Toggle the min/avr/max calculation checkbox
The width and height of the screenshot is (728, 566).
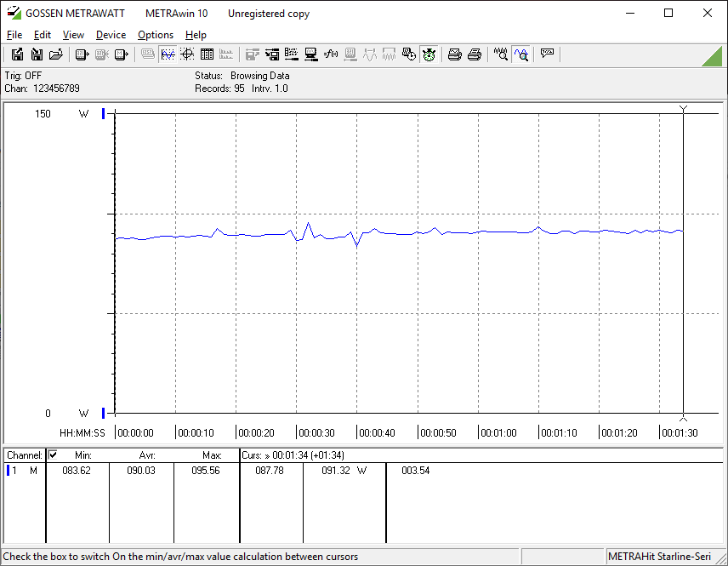[x=54, y=455]
